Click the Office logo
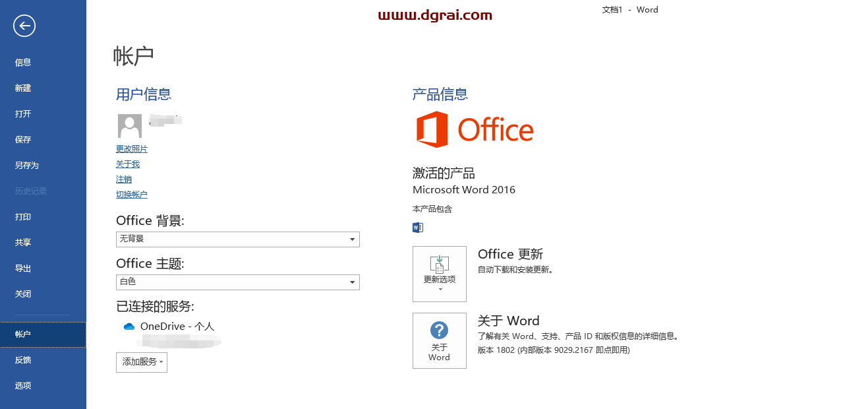Screen dimensions: 868x409 click(x=475, y=129)
